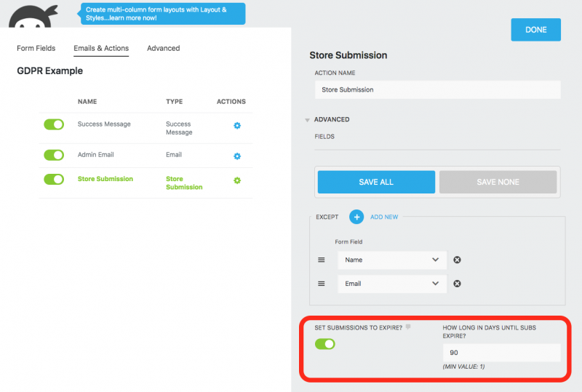
Task: Open settings gear for Admin Email action
Action: point(237,156)
